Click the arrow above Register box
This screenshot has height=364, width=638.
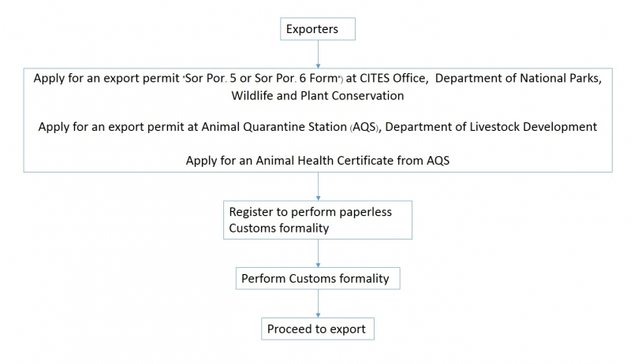pyautogui.click(x=318, y=186)
